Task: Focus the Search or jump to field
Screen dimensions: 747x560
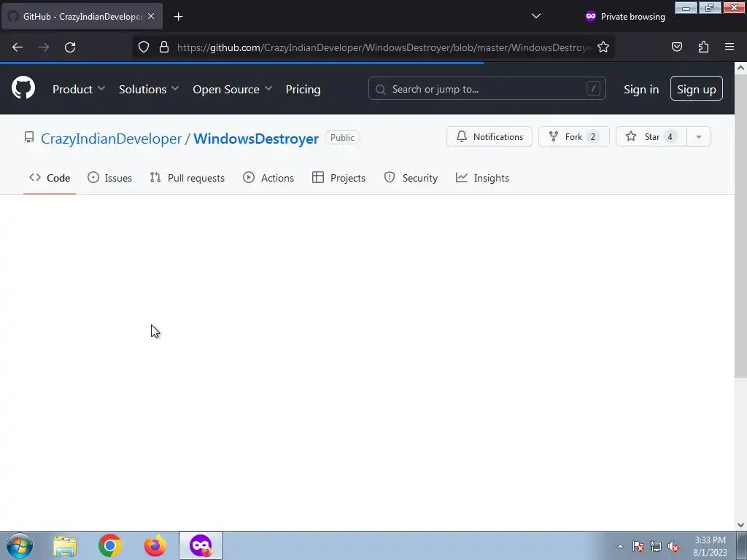Action: click(x=487, y=88)
